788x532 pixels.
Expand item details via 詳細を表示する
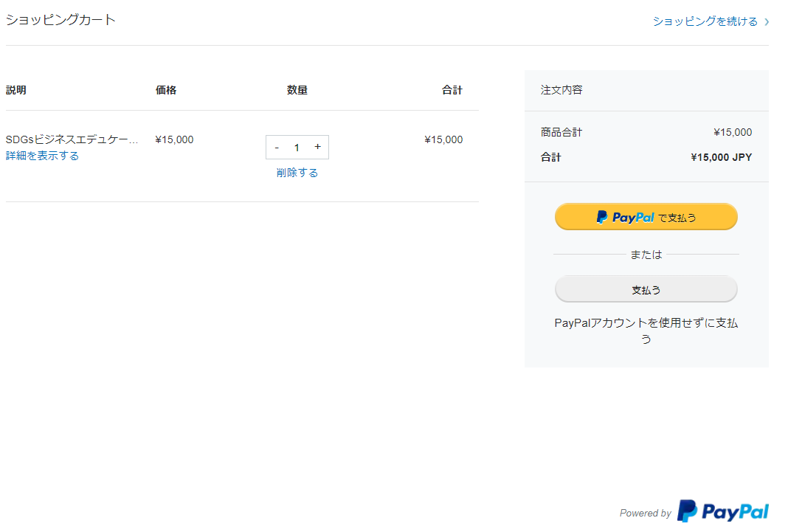[x=42, y=156]
